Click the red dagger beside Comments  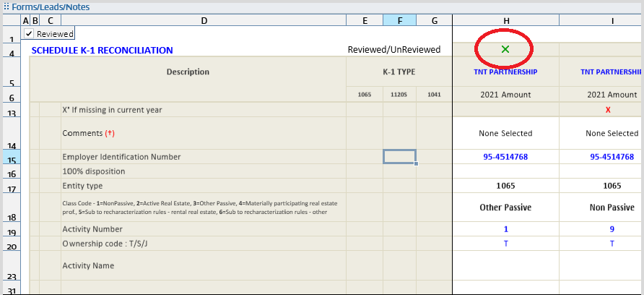point(110,134)
